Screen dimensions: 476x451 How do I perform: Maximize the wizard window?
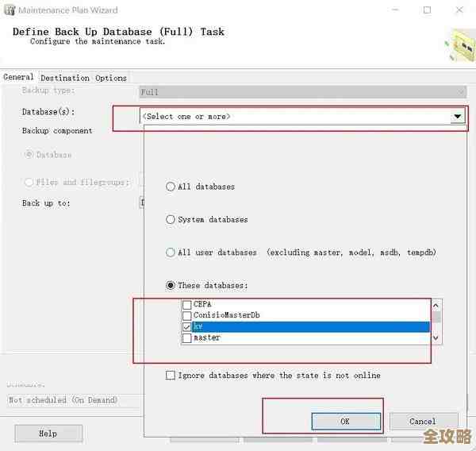[x=428, y=10]
